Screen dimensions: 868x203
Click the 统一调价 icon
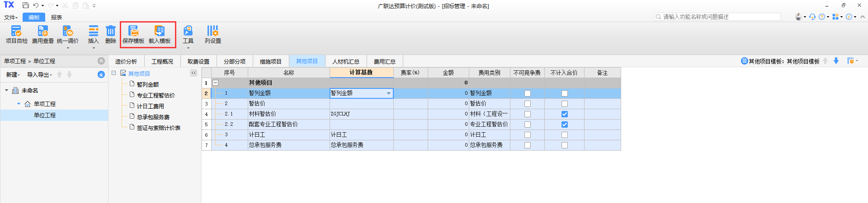(67, 31)
